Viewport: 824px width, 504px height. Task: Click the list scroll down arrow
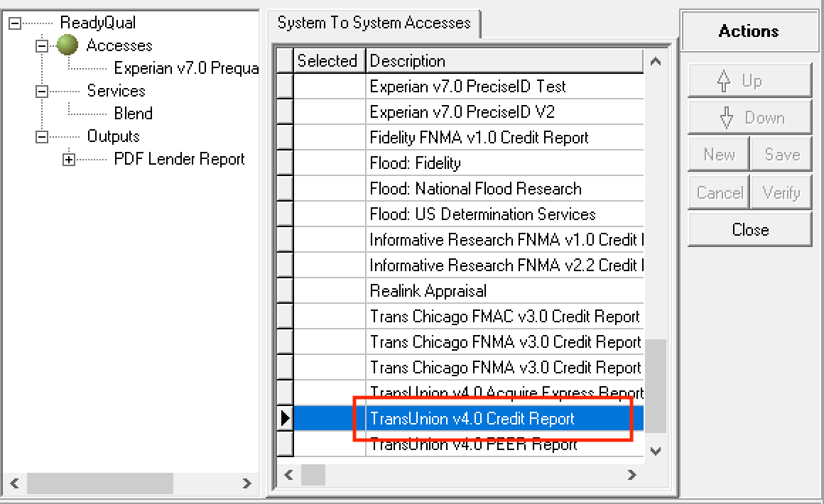coord(656,451)
